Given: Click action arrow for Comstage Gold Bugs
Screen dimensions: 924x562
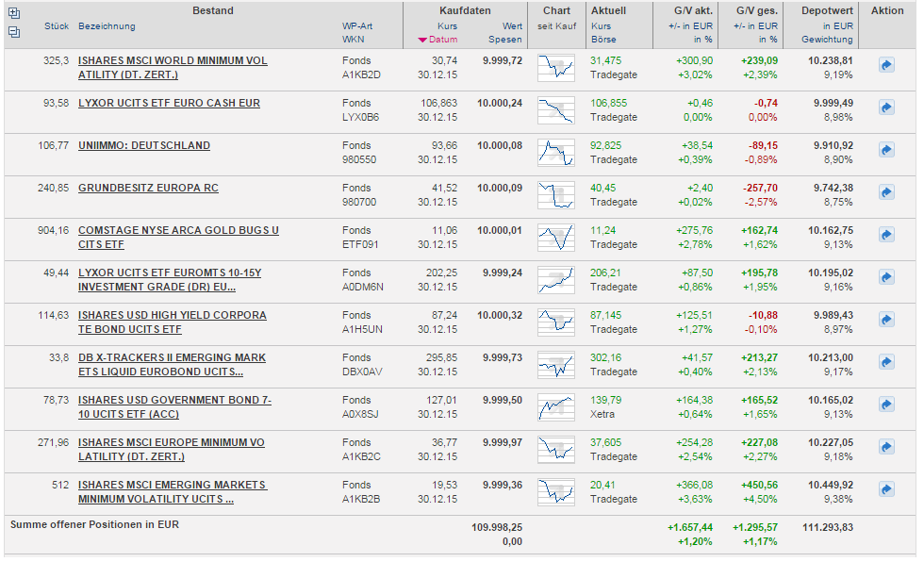Looking at the screenshot, I should (886, 236).
